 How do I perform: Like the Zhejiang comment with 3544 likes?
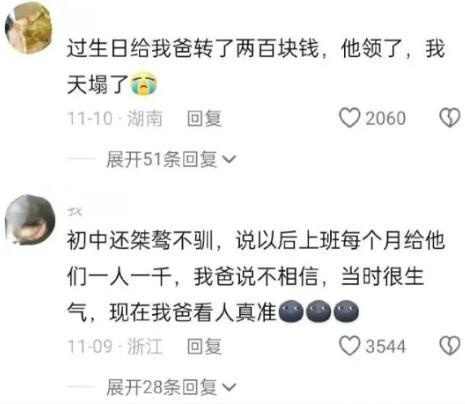point(349,345)
